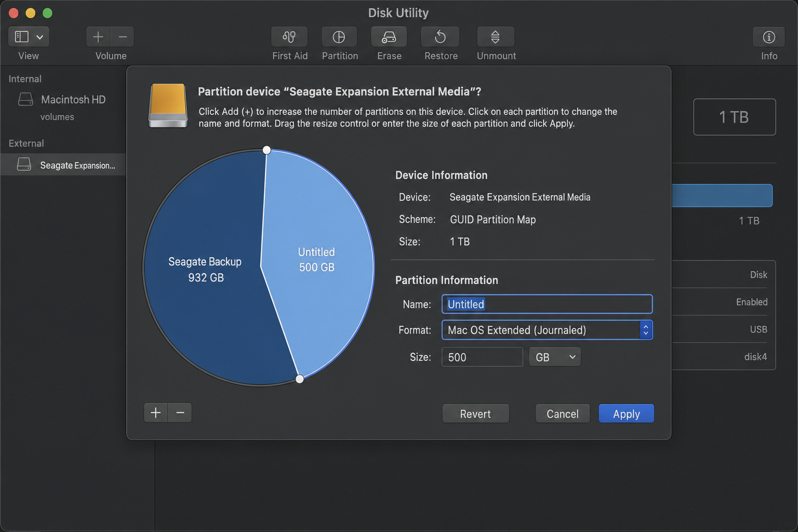Screen dimensions: 798x532
Task: Open the GB size unit dropdown
Action: click(x=554, y=357)
